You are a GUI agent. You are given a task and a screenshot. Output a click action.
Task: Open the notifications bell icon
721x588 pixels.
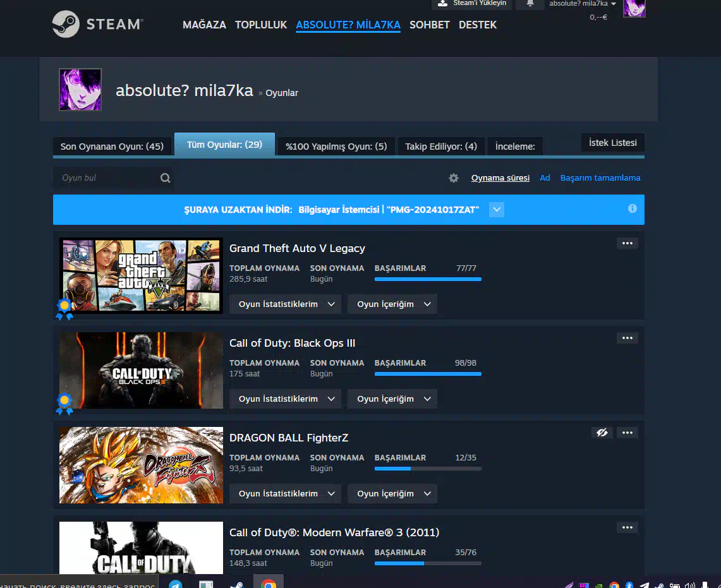coord(530,3)
